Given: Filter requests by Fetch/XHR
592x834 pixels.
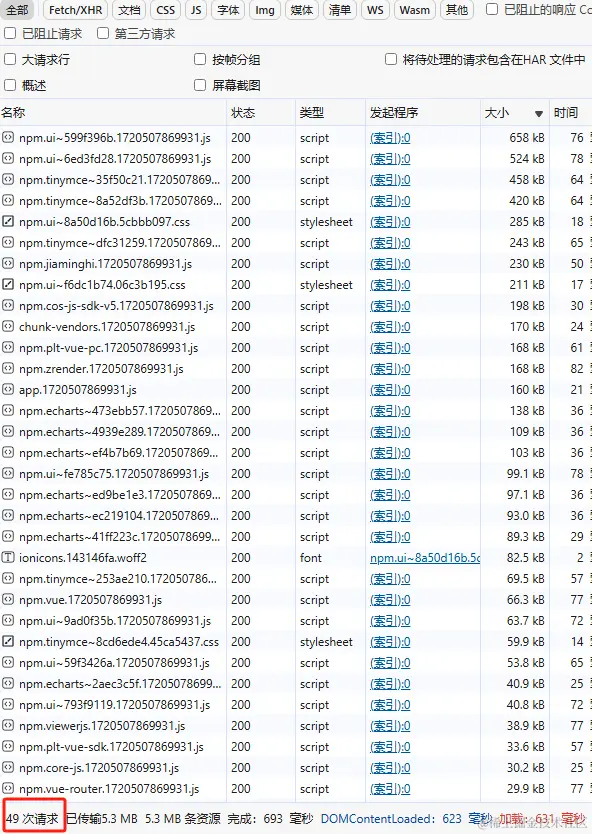Looking at the screenshot, I should point(76,10).
